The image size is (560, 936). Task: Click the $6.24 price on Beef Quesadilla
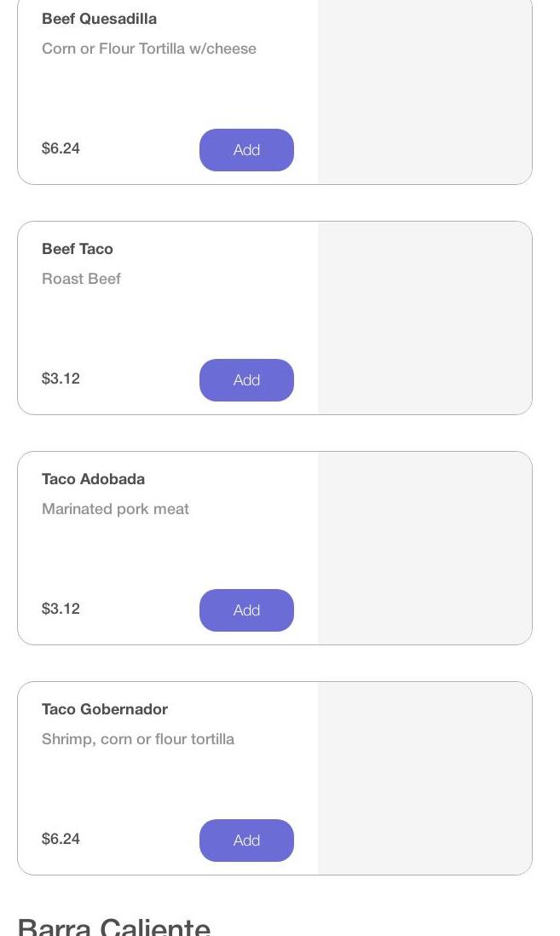pyautogui.click(x=61, y=148)
